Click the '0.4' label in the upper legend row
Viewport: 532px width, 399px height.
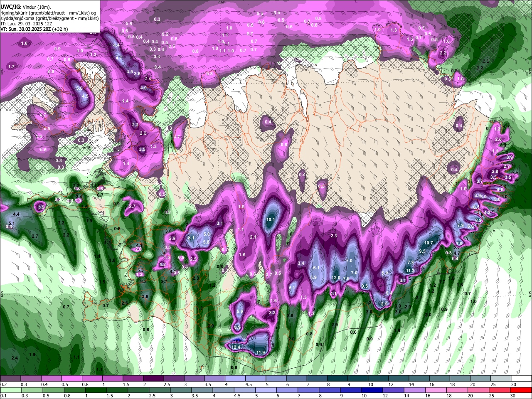tap(44, 384)
